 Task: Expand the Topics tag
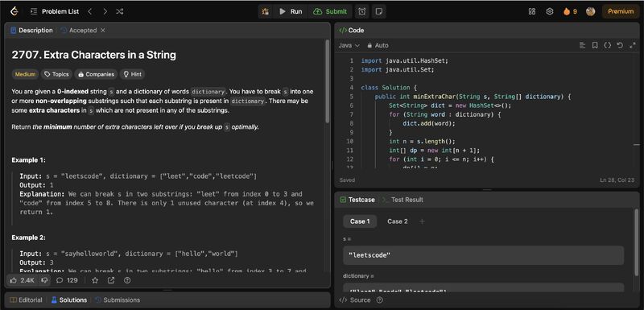[56, 74]
